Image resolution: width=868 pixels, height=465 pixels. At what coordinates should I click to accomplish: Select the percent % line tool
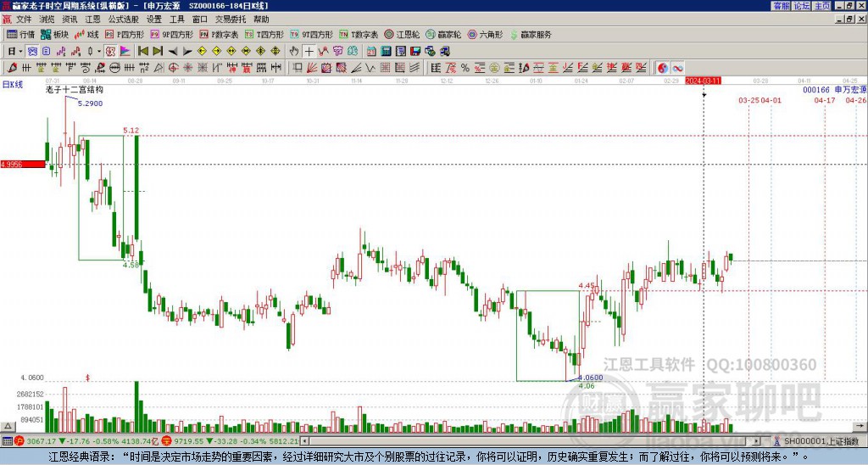tap(465, 68)
